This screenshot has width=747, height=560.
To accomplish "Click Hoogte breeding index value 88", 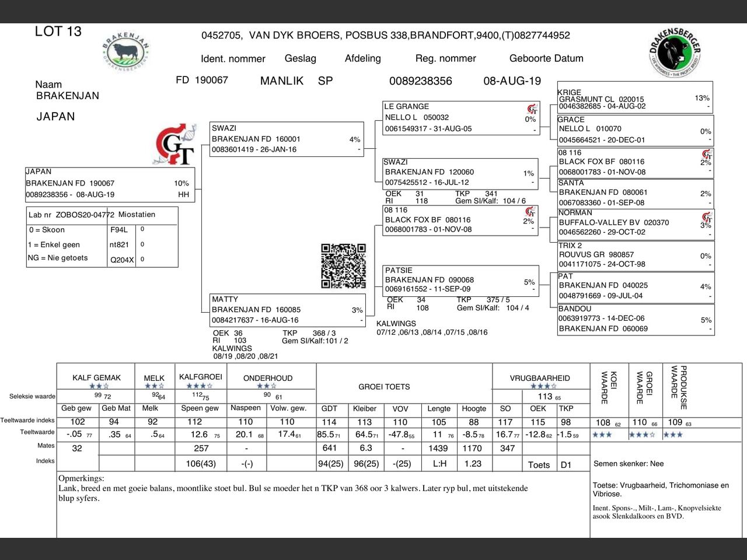I will click(474, 422).
